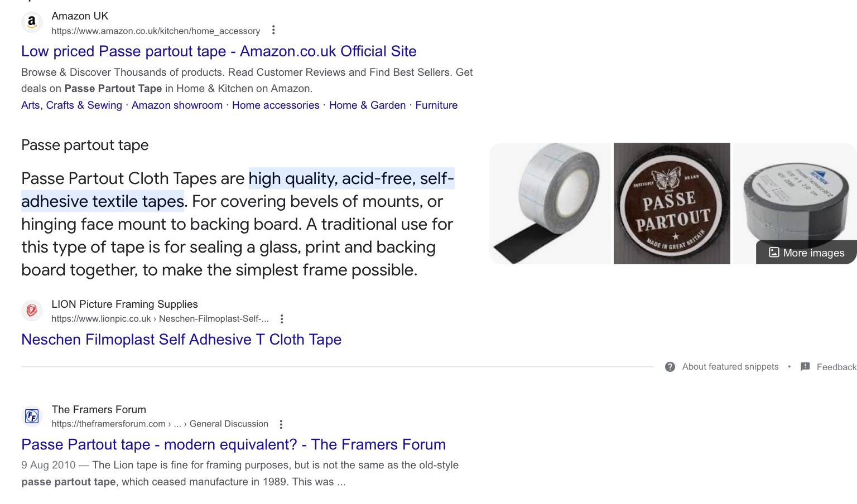Open three-dot menu beside theframersforum.com URL
Viewport: 857px width, 504px height.
tap(281, 424)
